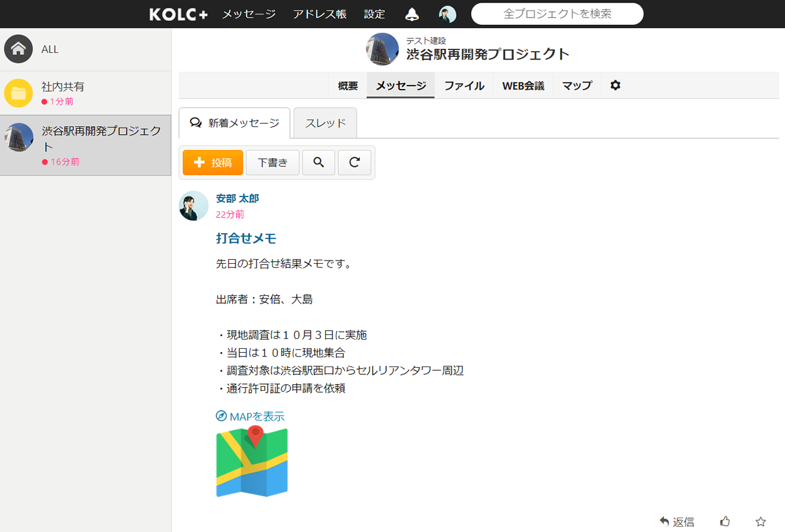Switch to the スレッド tab

[325, 123]
